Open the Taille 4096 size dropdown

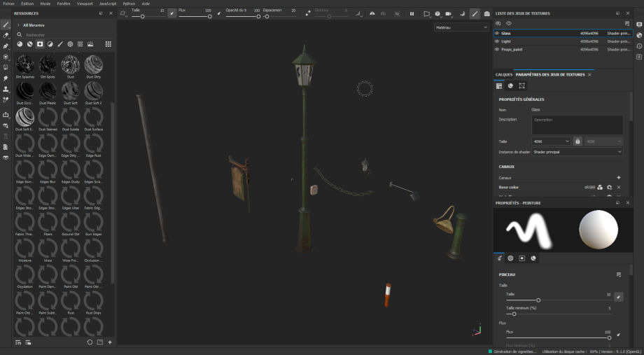click(551, 141)
